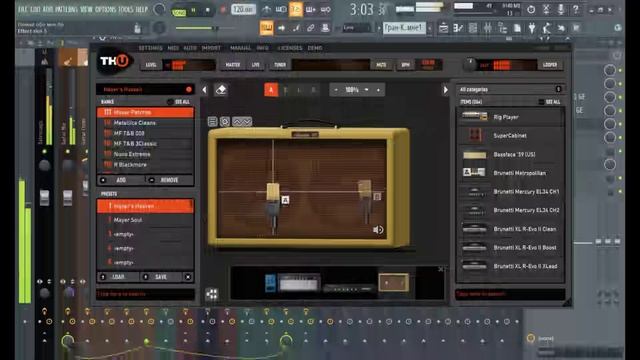Click the Level button
Screen dimensions: 640x360
coord(151,65)
